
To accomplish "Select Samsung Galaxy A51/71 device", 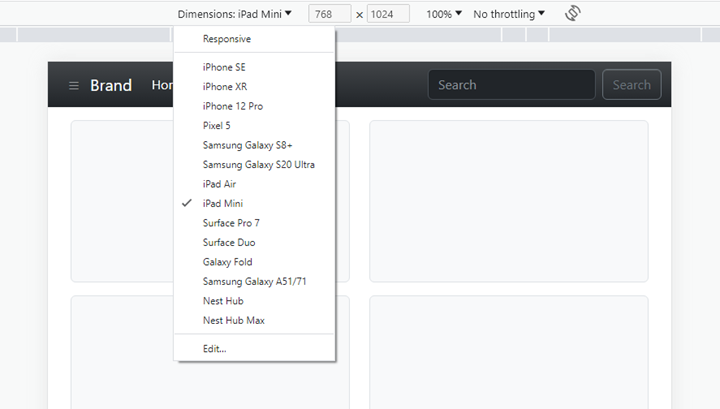I will (x=254, y=281).
